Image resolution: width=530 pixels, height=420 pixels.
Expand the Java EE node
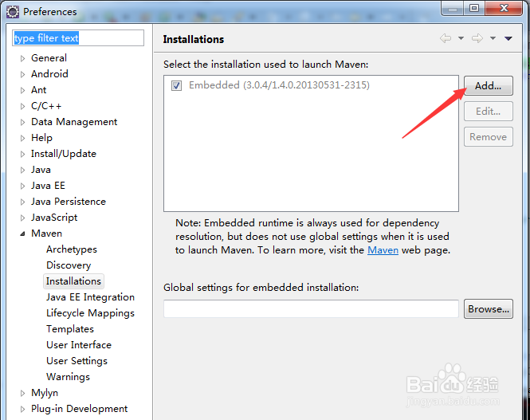point(22,186)
